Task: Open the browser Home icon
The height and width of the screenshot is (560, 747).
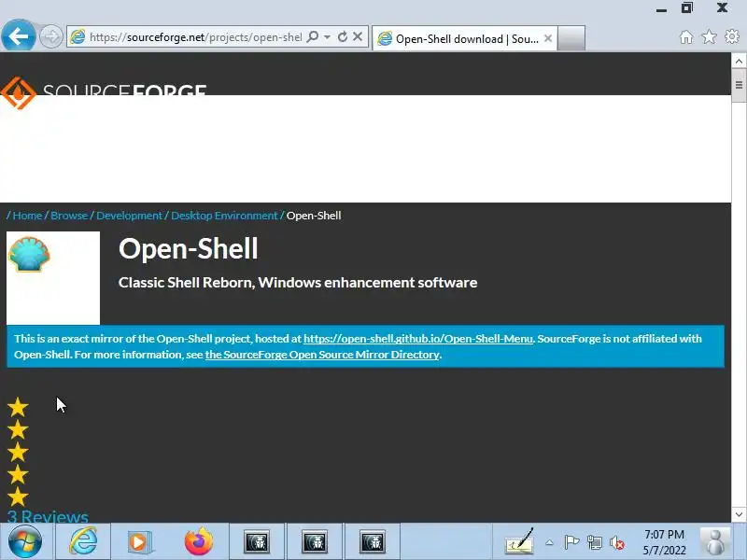Action: (x=686, y=36)
